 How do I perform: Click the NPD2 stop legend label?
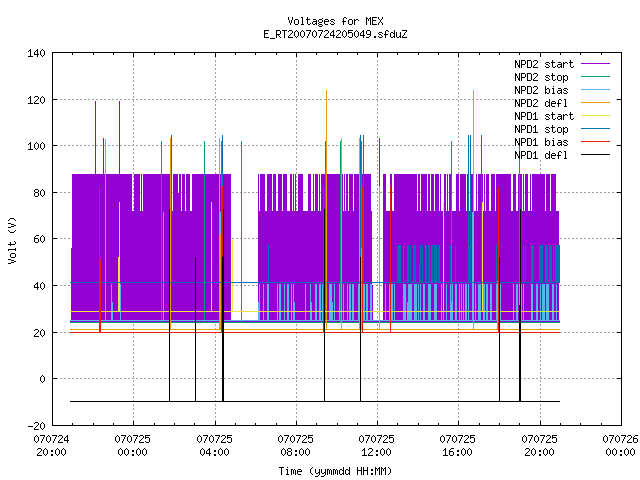click(x=541, y=77)
